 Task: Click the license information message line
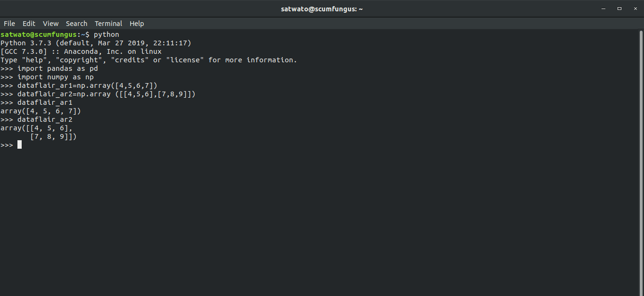[x=149, y=59]
